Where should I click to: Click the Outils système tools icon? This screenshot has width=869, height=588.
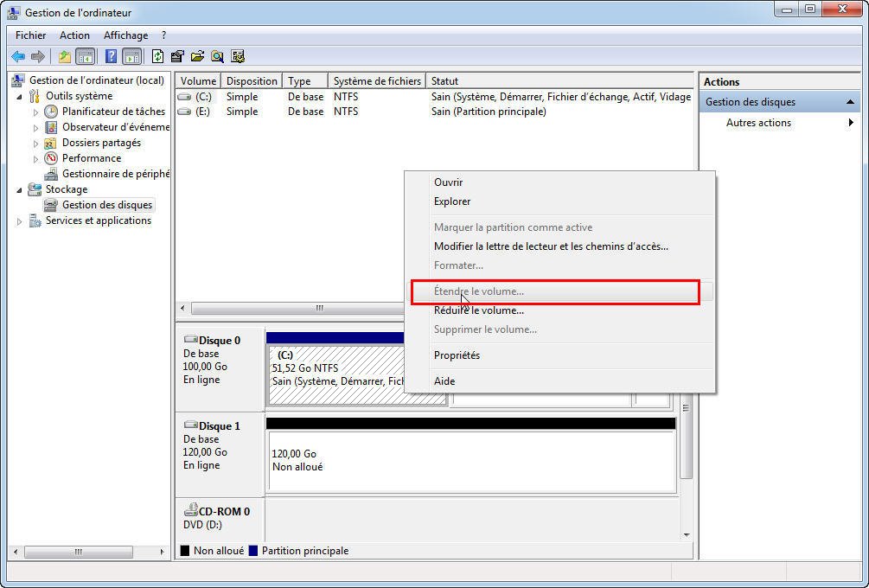(35, 97)
